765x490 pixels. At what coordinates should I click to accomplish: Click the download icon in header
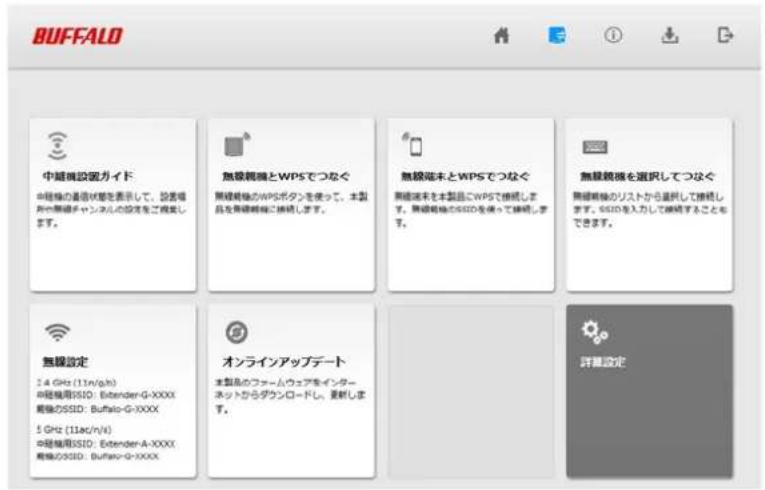point(670,35)
